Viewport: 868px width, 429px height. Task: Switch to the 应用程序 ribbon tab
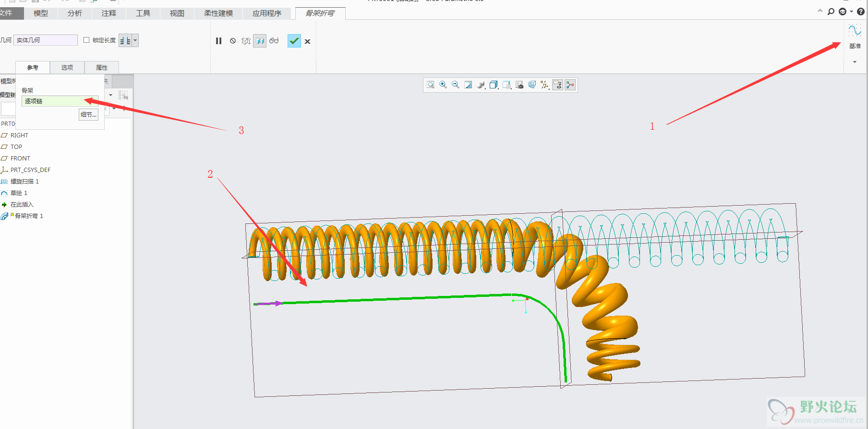pos(267,13)
